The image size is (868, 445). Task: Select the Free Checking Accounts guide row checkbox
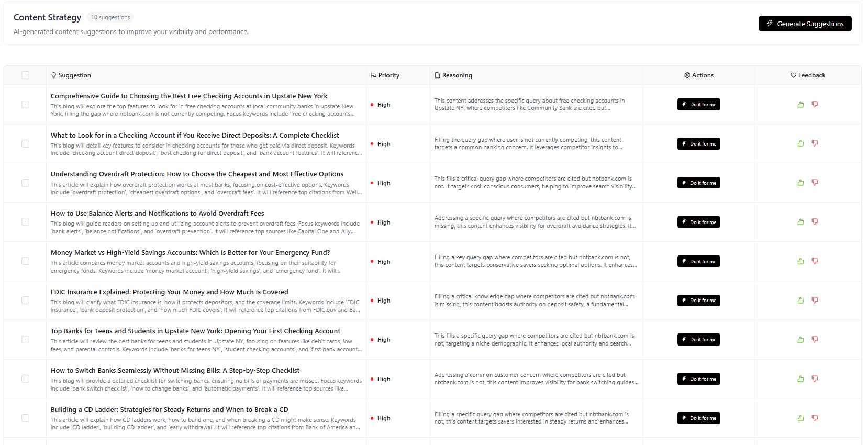25,105
